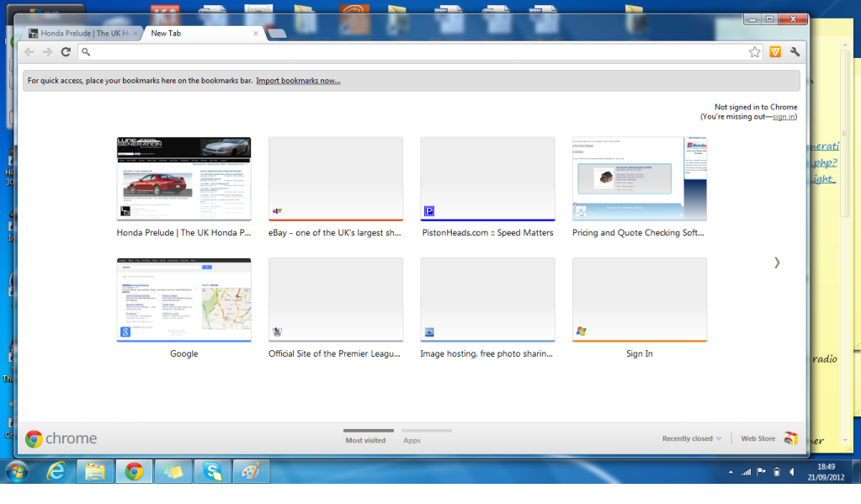Click the eBay favicon on tile
Viewport: 861px width, 504px height.
click(277, 211)
